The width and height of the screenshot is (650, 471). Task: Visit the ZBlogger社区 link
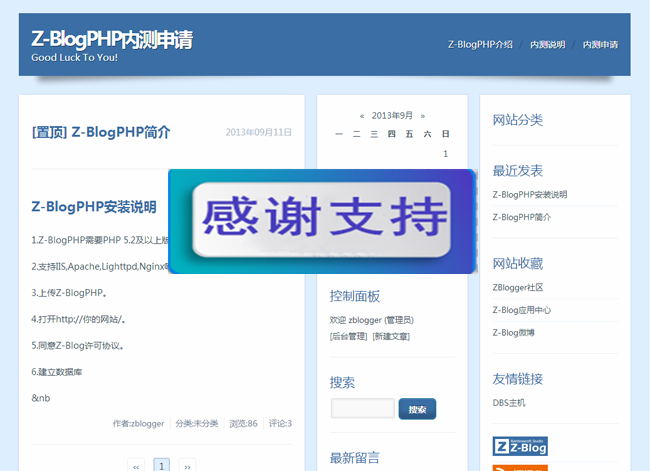point(518,287)
